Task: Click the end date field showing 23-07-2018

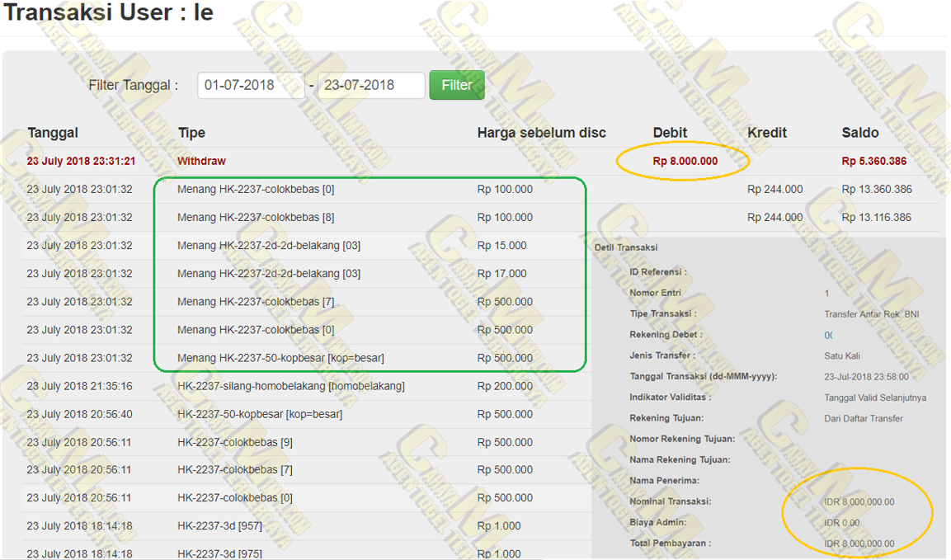Action: (370, 85)
